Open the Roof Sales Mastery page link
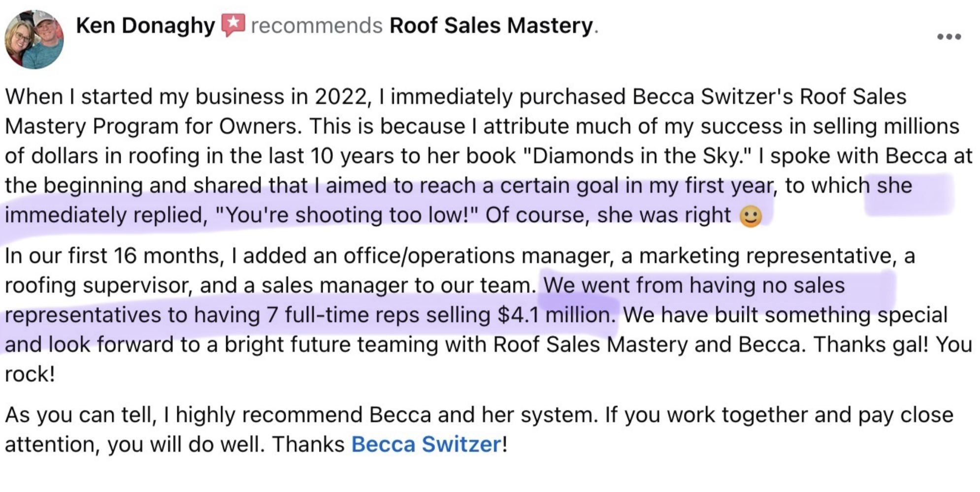 pyautogui.click(x=491, y=25)
